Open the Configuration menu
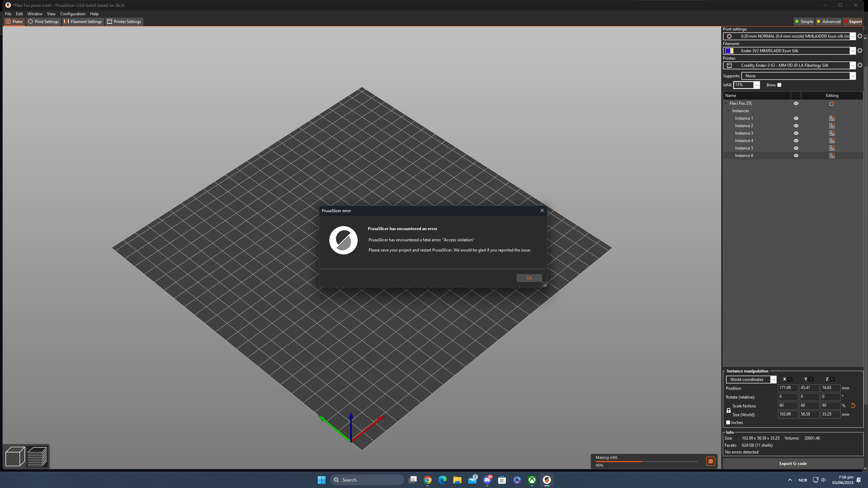Image resolution: width=868 pixels, height=488 pixels. click(x=73, y=14)
